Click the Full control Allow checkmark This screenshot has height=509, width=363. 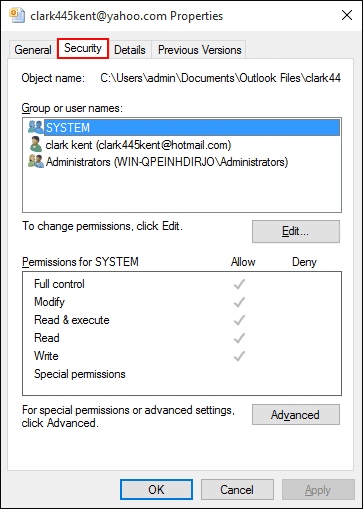click(x=239, y=284)
